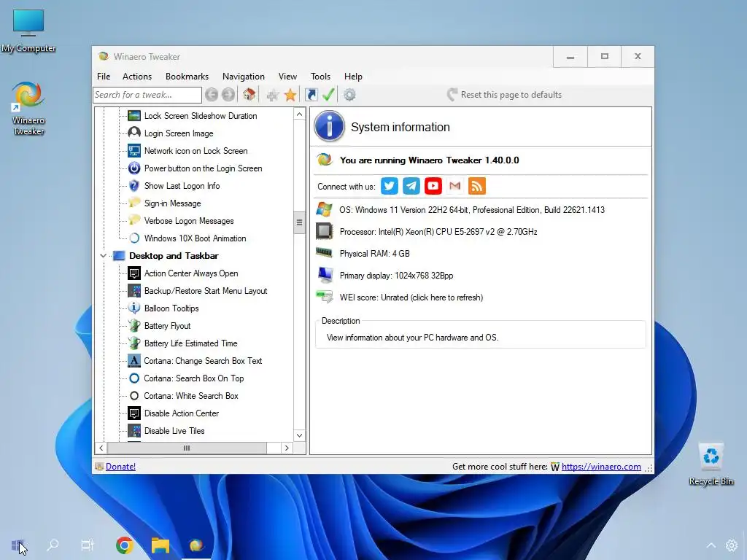Select Sign-in Message tweak
The image size is (747, 560).
point(172,203)
